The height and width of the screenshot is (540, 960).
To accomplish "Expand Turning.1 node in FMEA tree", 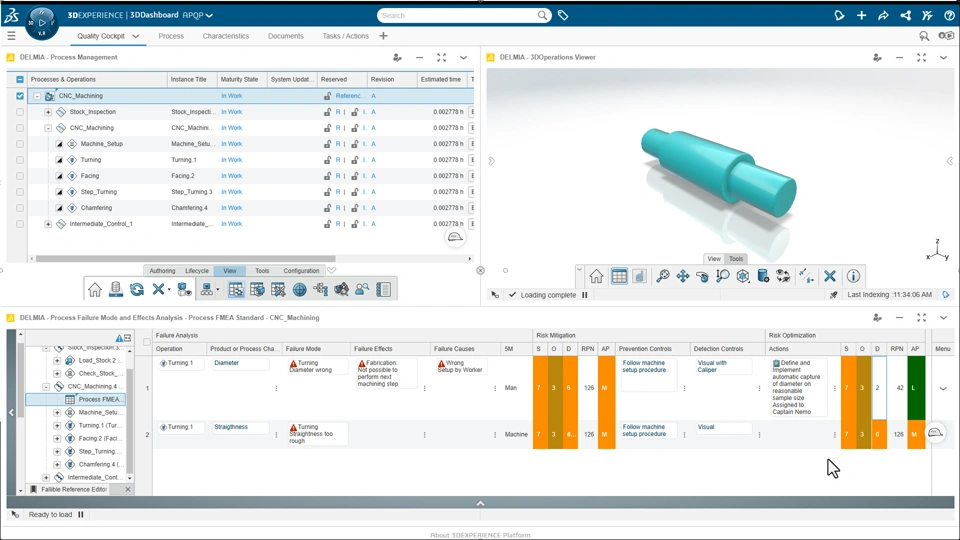I will (x=57, y=426).
